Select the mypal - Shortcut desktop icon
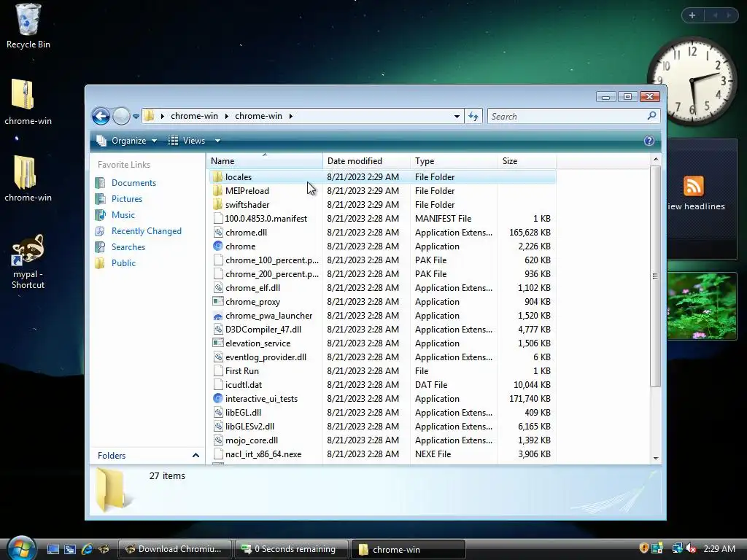Viewport: 747px width, 560px height. pos(28,262)
